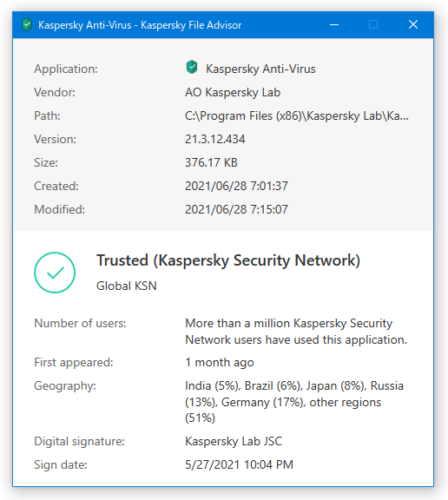Click the Global KSN label
Screen dimensions: 448x500
point(127,286)
